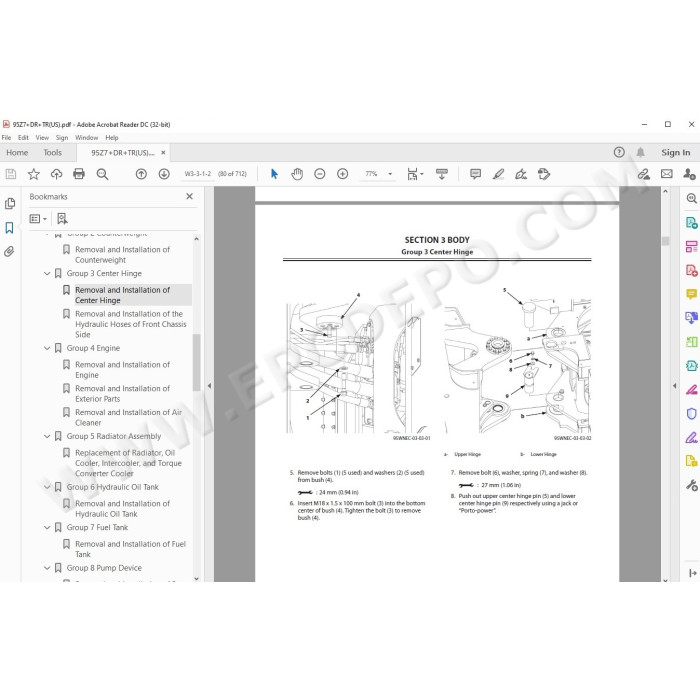The image size is (700, 700).
Task: Go to next page with down arrow
Action: [164, 174]
